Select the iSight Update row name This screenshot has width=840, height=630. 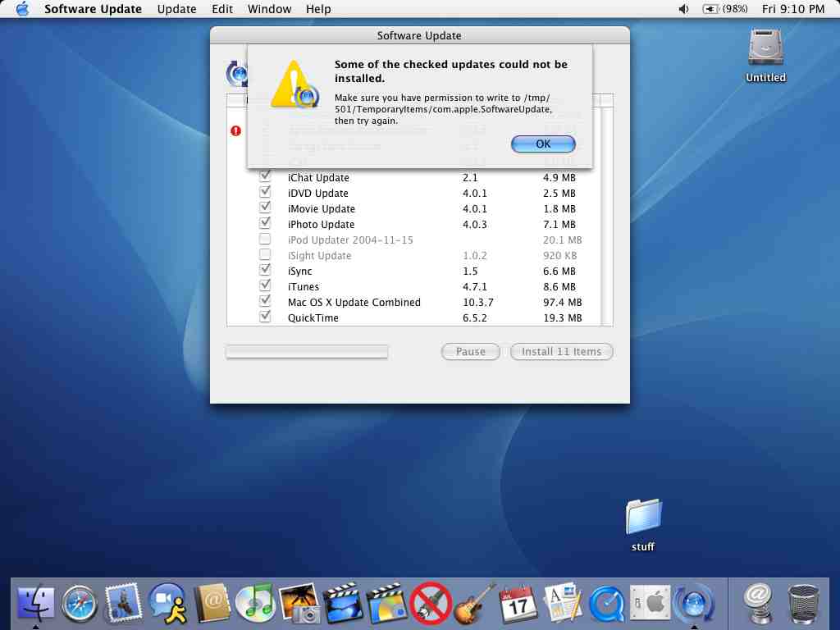point(319,256)
